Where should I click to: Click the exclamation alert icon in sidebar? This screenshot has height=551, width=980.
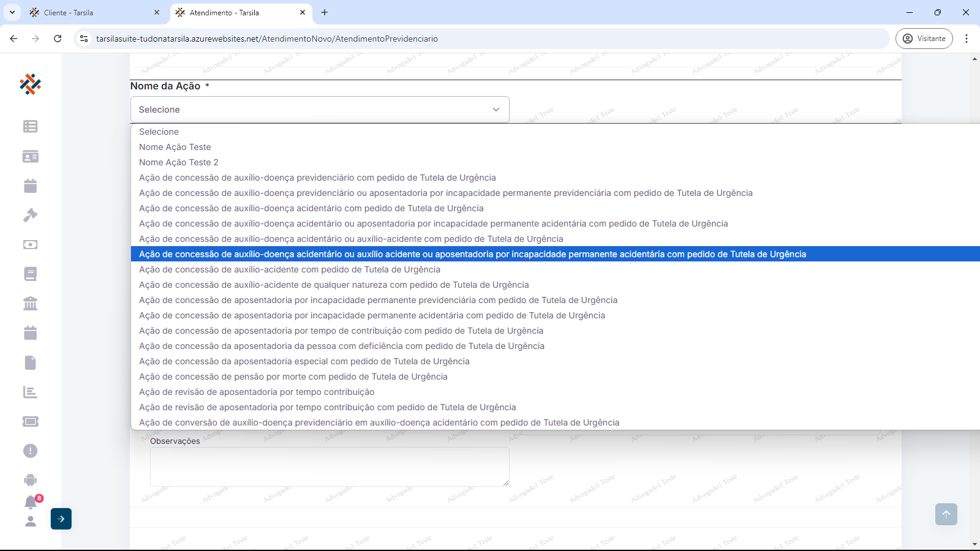coord(30,451)
